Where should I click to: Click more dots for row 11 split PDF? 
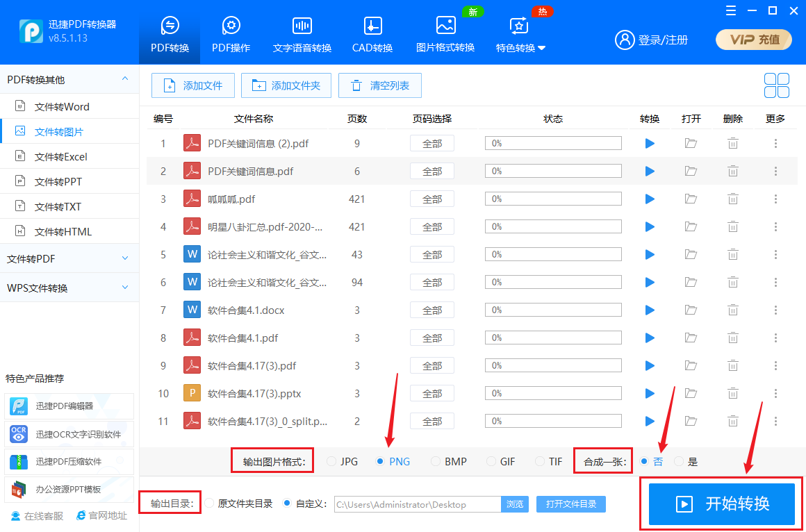(x=775, y=421)
